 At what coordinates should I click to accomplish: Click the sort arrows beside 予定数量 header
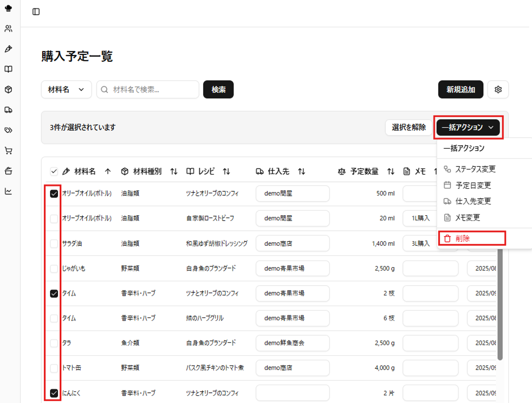point(391,171)
